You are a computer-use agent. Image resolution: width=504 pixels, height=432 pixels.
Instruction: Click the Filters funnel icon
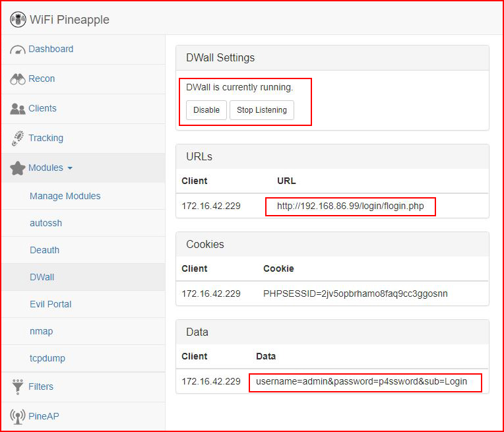click(x=17, y=386)
